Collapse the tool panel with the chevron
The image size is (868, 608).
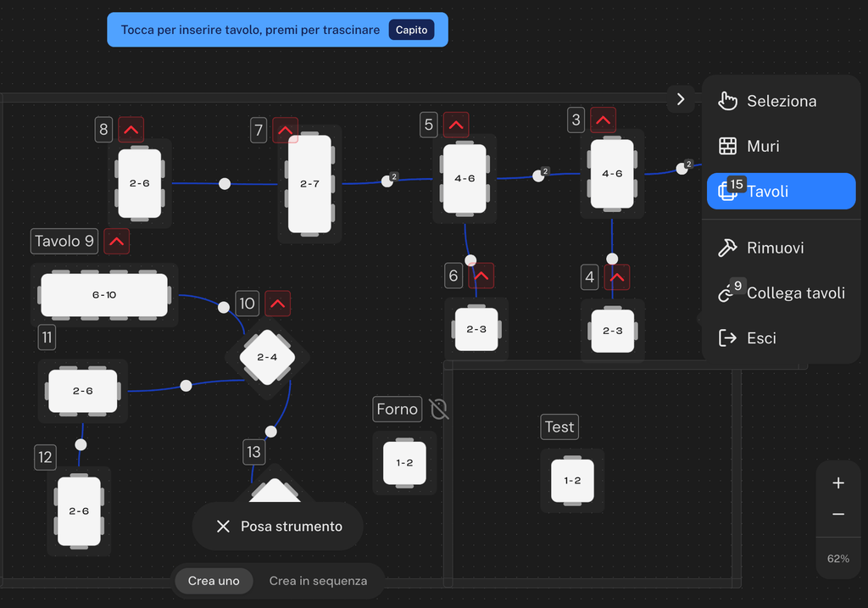[681, 99]
